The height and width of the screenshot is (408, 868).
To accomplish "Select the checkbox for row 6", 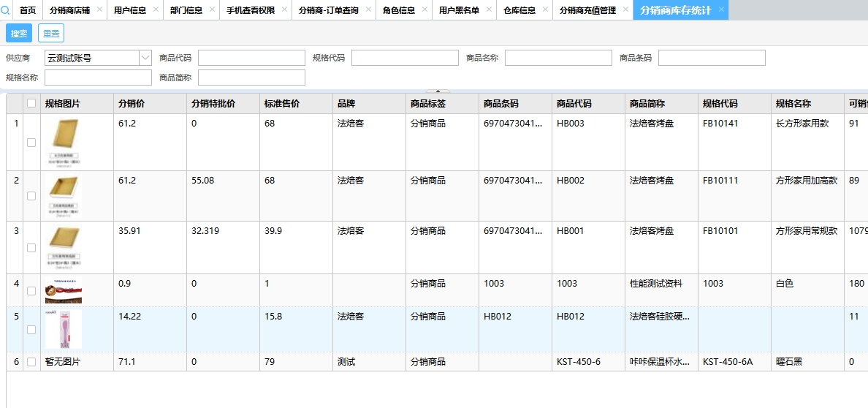I will click(31, 362).
